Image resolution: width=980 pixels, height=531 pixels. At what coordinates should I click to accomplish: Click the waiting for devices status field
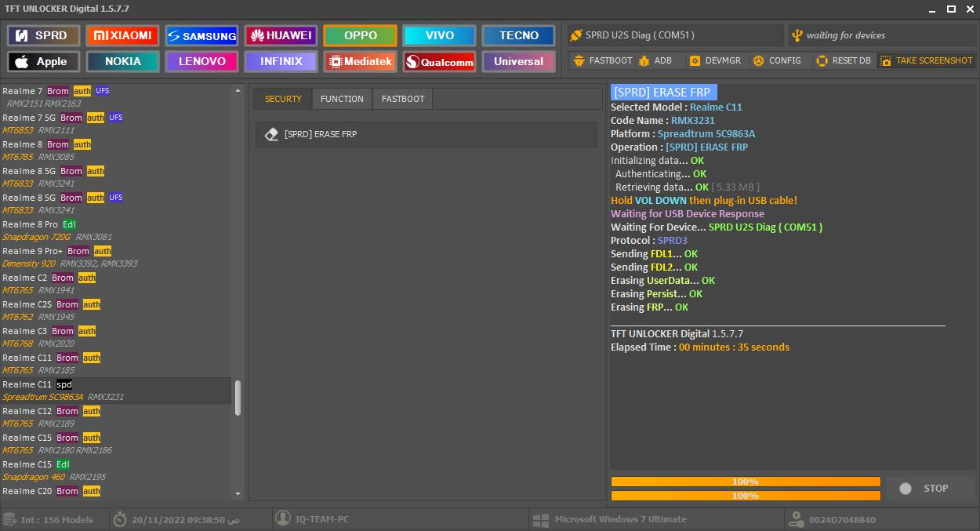[881, 35]
